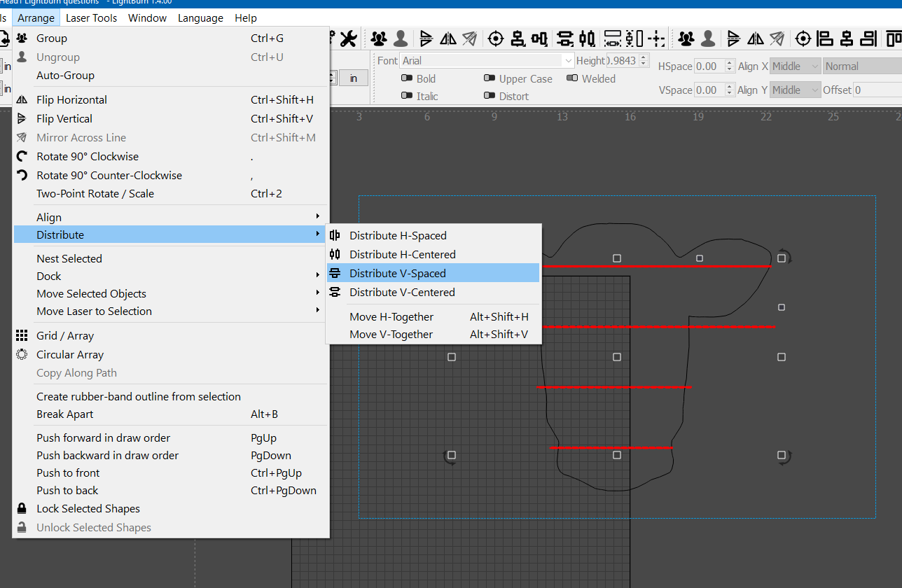Select the align left edges toolbar icon
Image resolution: width=902 pixels, height=588 pixels.
825,38
